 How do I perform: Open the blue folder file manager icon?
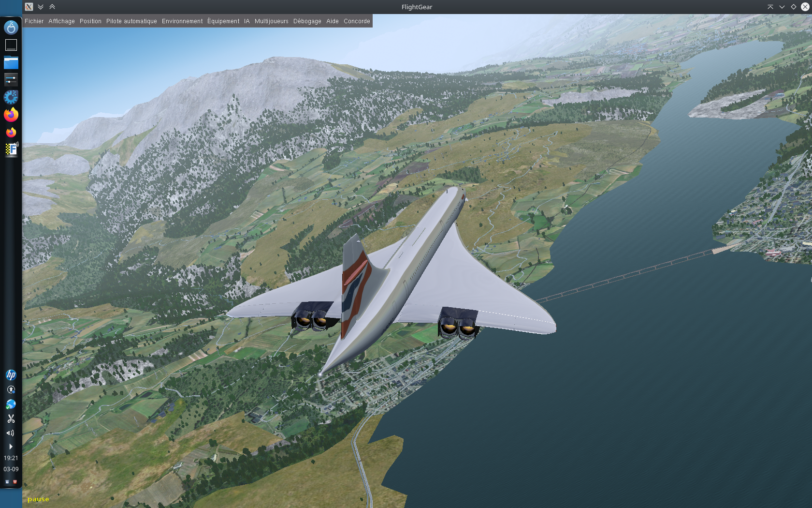[x=11, y=62]
